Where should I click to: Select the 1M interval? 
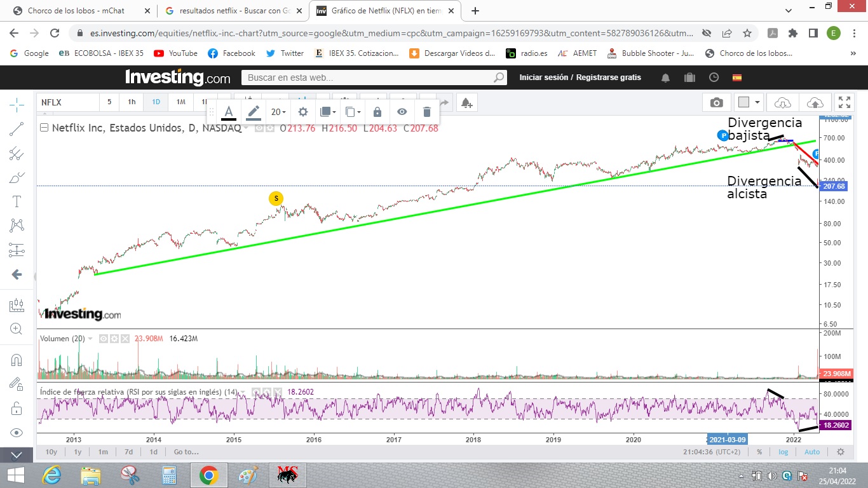[181, 102]
